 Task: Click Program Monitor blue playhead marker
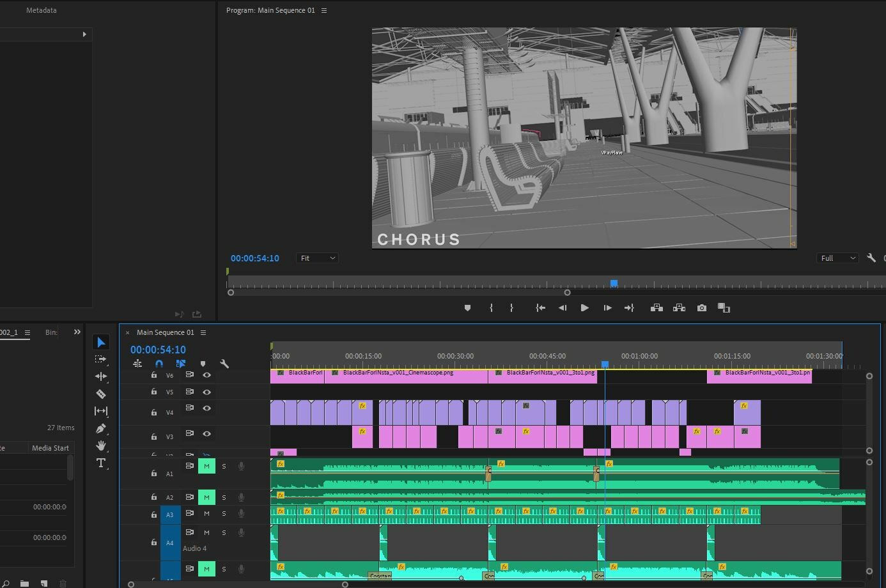click(614, 283)
